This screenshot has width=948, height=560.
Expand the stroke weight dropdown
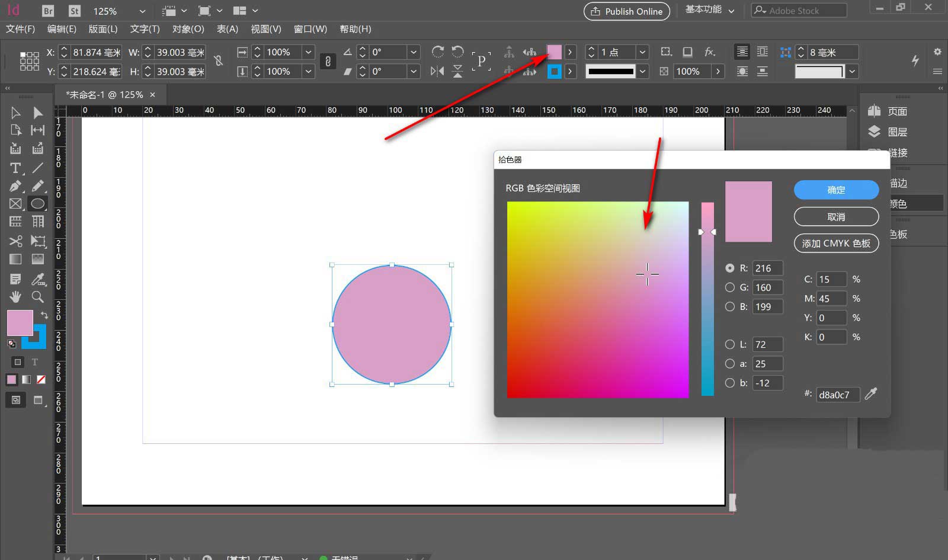642,52
